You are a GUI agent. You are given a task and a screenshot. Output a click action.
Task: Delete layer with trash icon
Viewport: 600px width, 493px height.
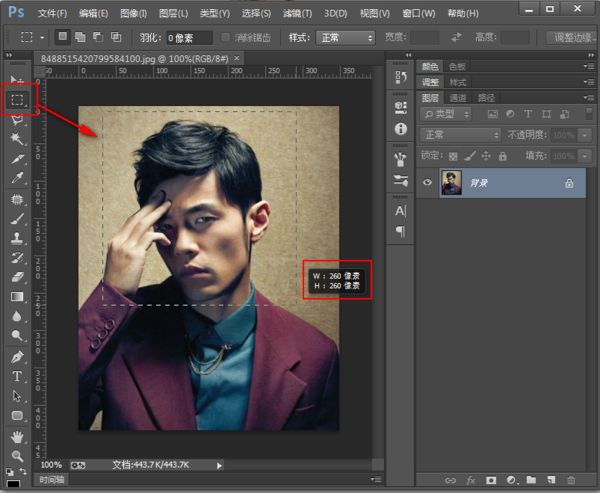pyautogui.click(x=571, y=480)
